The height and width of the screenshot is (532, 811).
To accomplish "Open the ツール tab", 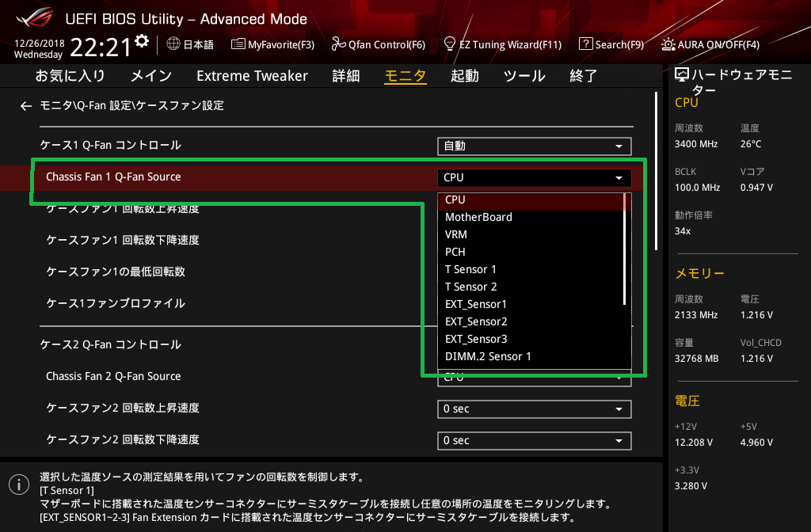I will (x=524, y=76).
